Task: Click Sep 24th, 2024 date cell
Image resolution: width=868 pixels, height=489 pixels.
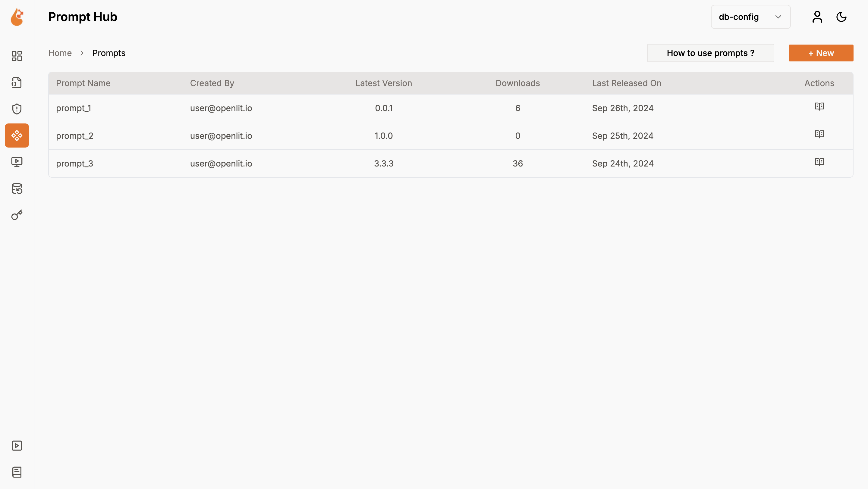Action: [x=623, y=163]
